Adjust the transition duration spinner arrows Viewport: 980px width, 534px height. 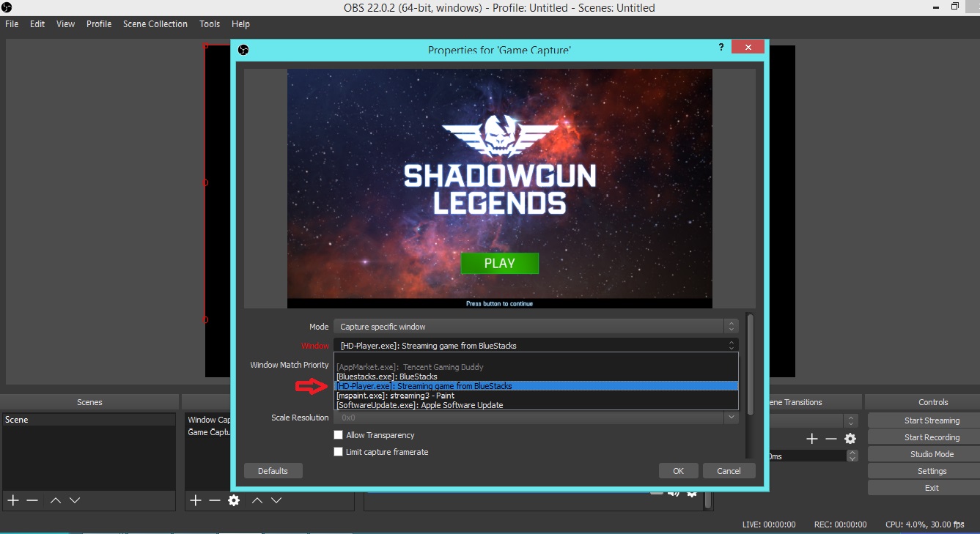(x=852, y=456)
